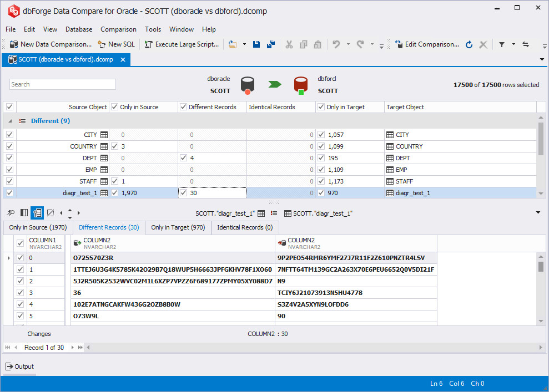Uncheck the CITY row checkbox
Image resolution: width=549 pixels, height=392 pixels.
10,135
